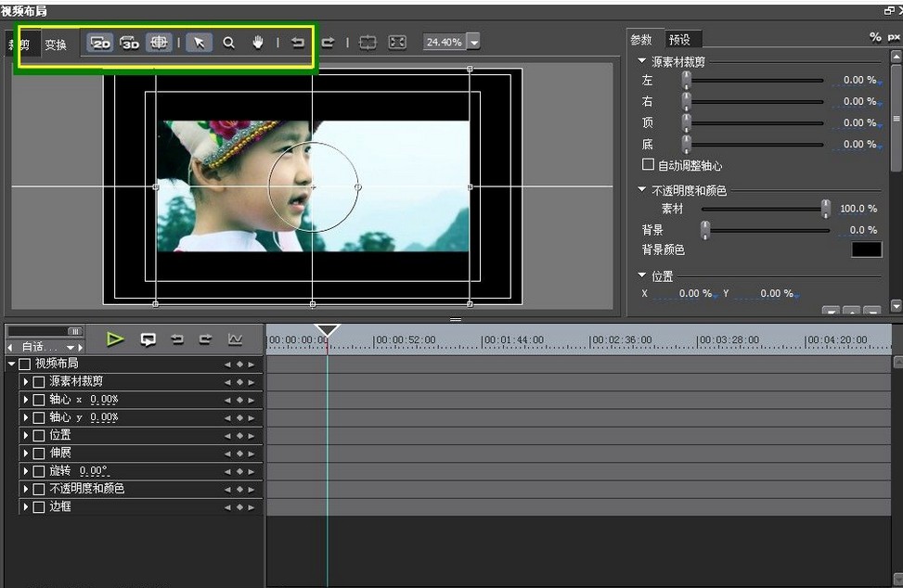Select the magnifier zoom tool
903x588 pixels.
pos(228,42)
